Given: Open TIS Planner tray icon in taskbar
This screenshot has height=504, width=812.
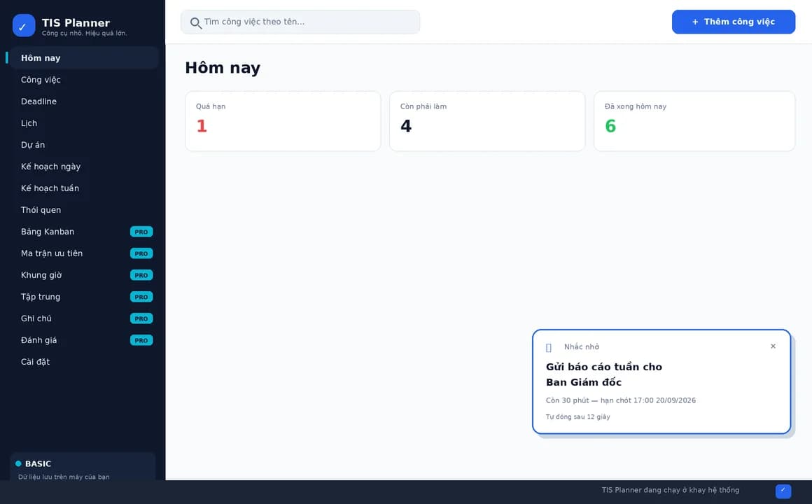Looking at the screenshot, I should 783,491.
